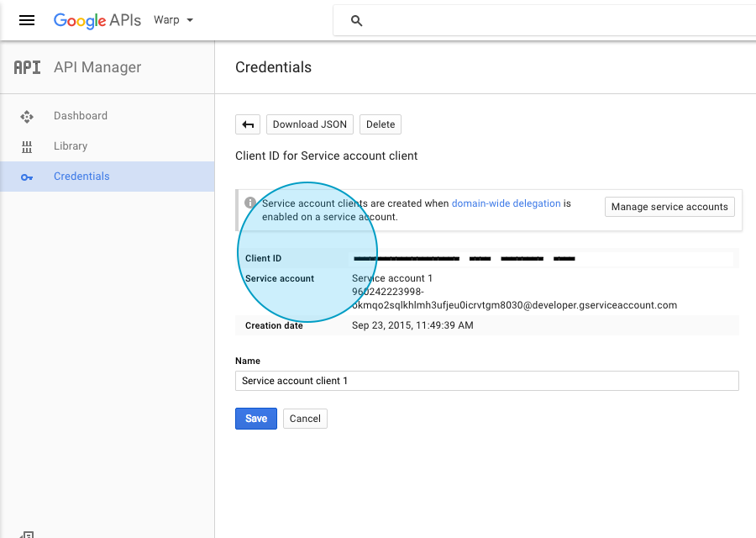Click the Cancel button
This screenshot has width=756, height=538.
tap(305, 419)
